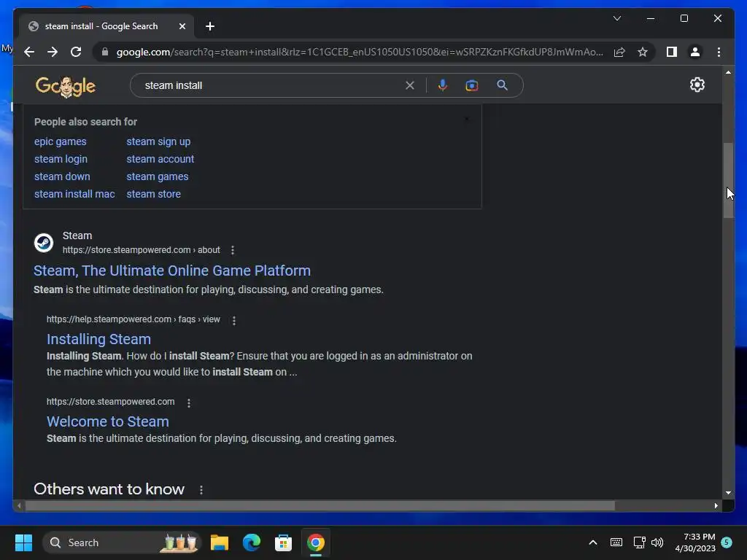Click the Google doodle logo

[66, 86]
